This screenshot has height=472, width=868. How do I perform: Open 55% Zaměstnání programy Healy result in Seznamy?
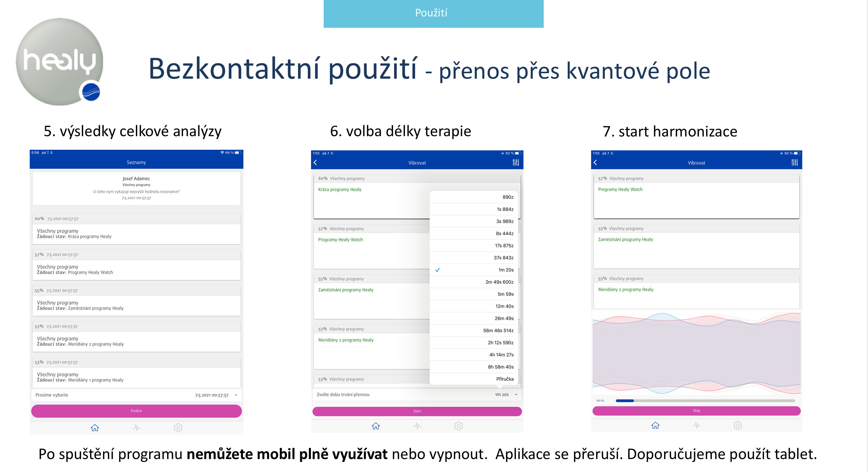[x=136, y=301]
